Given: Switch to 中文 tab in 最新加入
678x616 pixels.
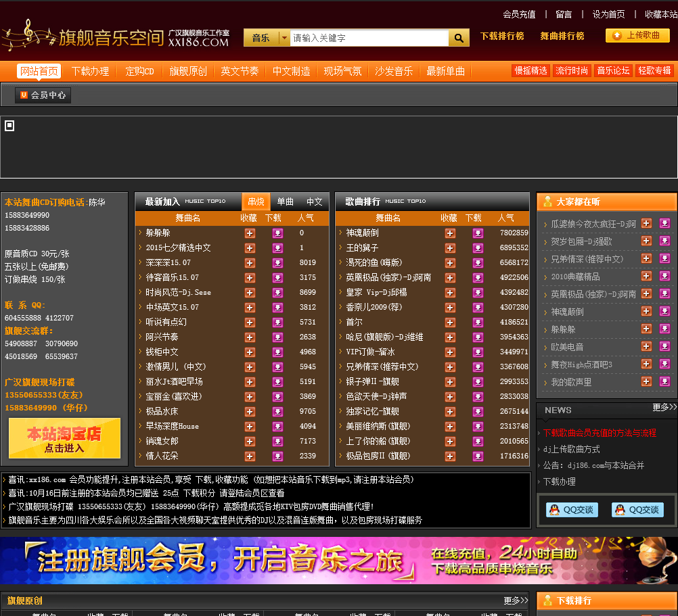Looking at the screenshot, I should pyautogui.click(x=315, y=202).
